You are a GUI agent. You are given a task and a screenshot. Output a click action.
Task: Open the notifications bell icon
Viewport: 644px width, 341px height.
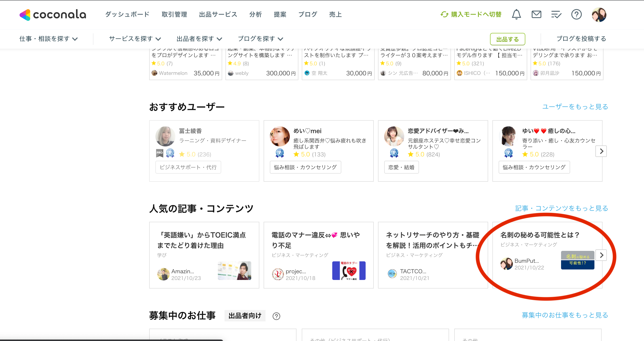(516, 14)
